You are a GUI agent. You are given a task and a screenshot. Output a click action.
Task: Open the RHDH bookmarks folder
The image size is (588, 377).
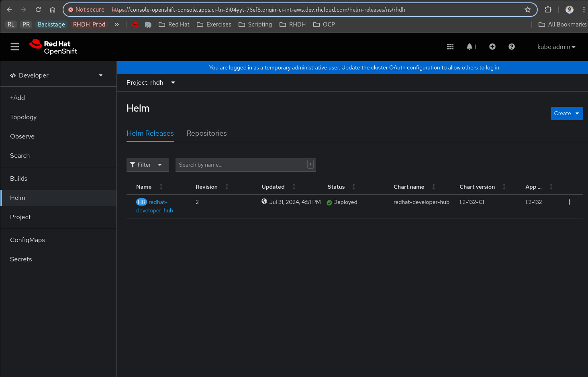tap(292, 24)
